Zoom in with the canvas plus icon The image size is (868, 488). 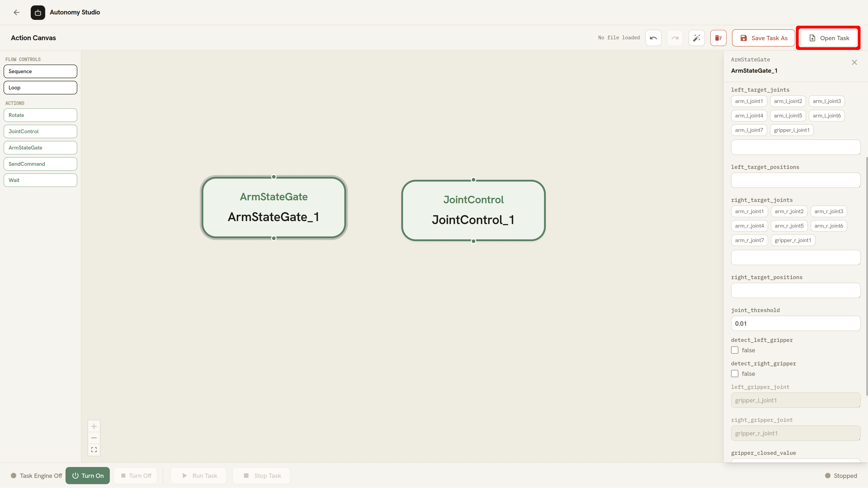tap(94, 426)
